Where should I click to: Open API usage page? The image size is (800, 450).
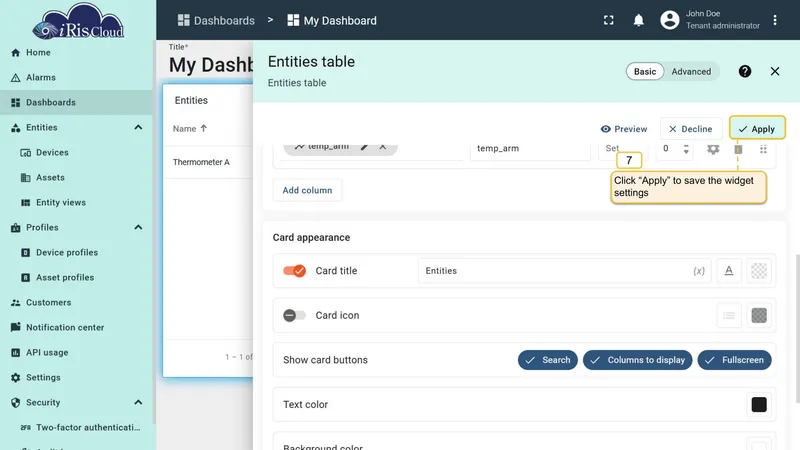[x=77, y=353]
